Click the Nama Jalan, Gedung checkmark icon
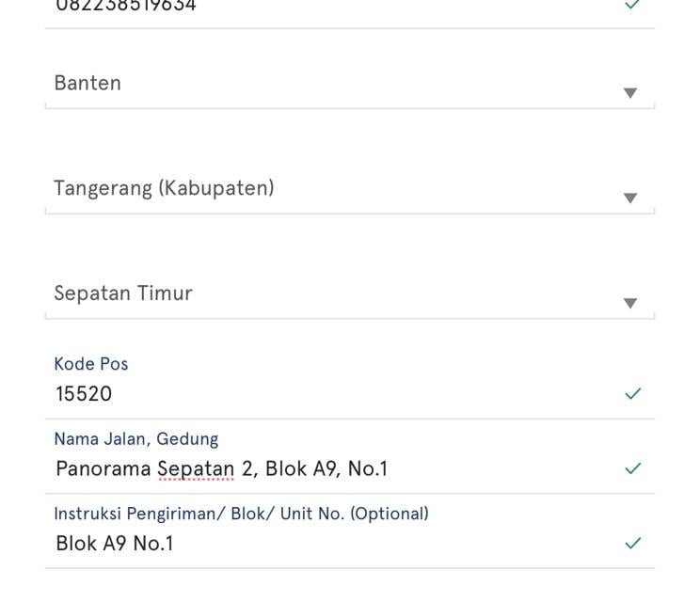 click(632, 468)
